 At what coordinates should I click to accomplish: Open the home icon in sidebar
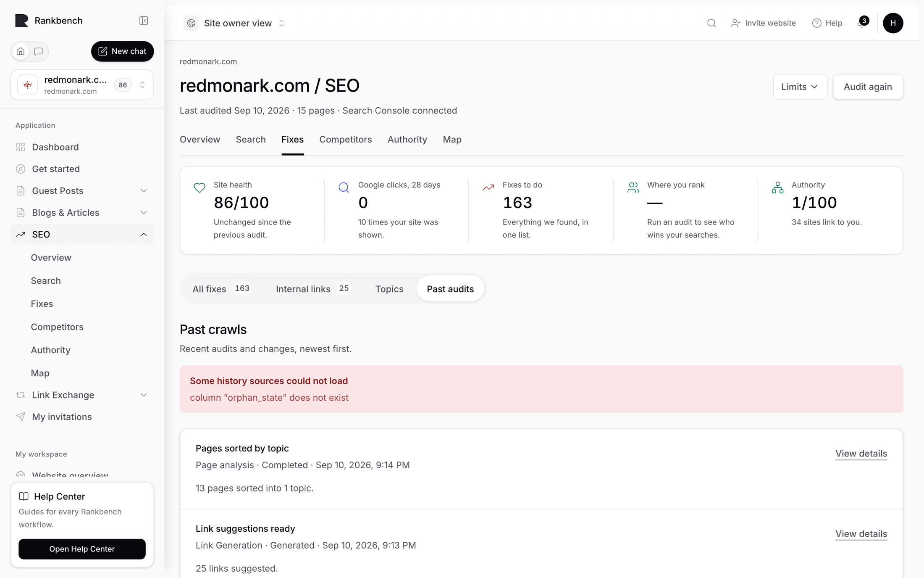[x=21, y=51]
